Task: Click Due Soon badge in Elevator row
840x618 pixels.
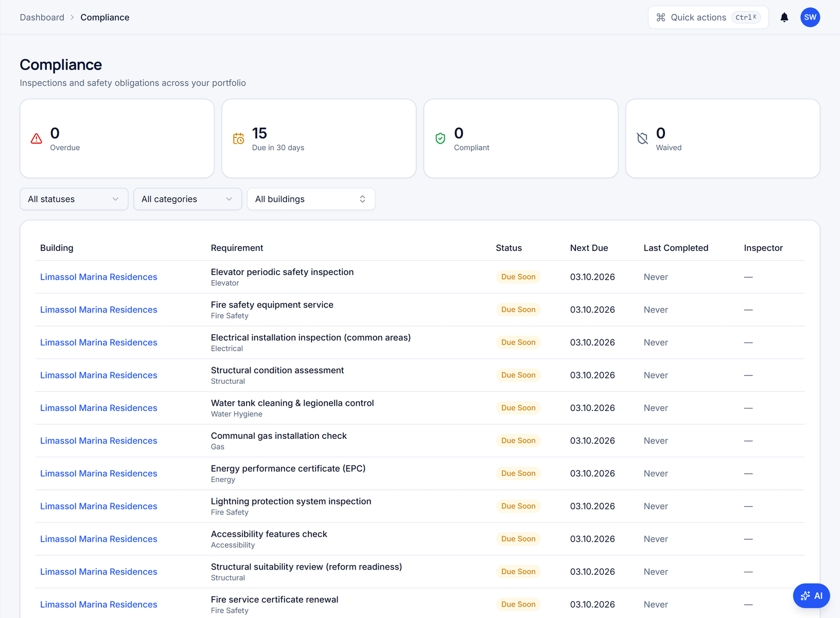Action: coord(518,277)
